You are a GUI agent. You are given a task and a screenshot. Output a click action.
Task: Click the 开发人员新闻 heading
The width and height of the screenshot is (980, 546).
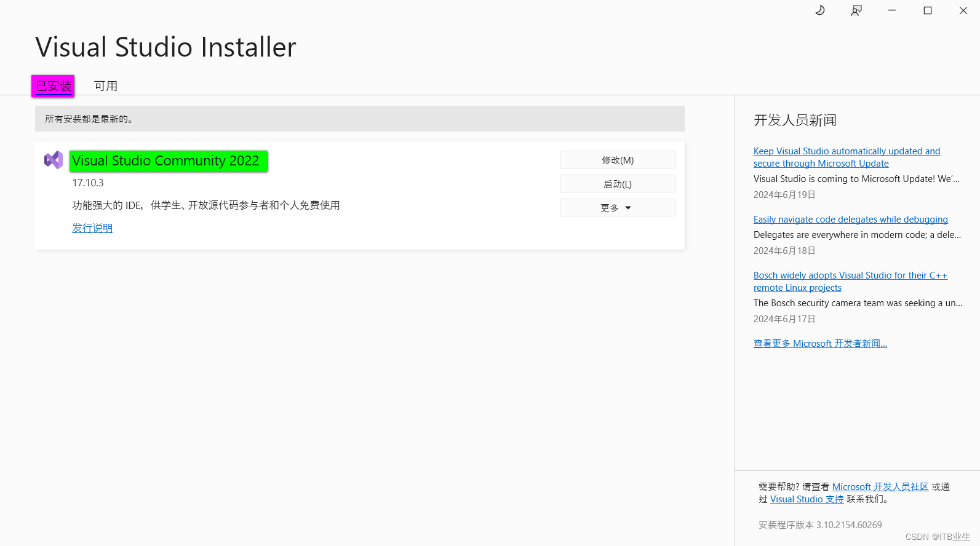pyautogui.click(x=795, y=120)
